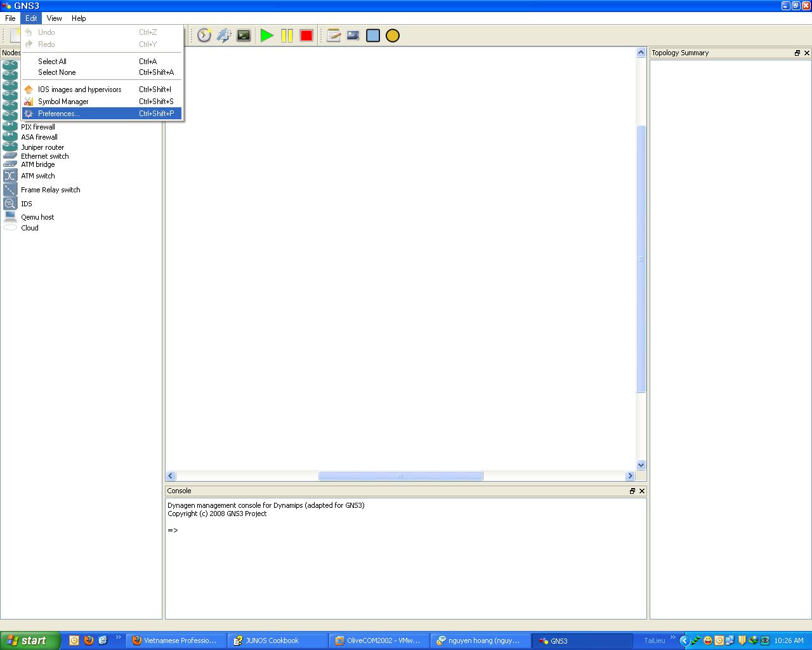Select the Frame Relay switch node
Screen dimensions: 812x650
click(x=50, y=190)
